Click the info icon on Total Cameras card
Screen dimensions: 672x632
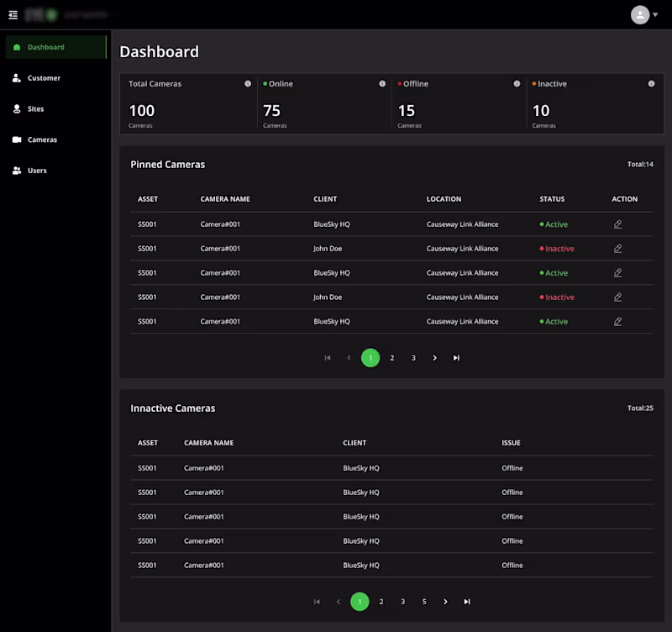tap(248, 84)
